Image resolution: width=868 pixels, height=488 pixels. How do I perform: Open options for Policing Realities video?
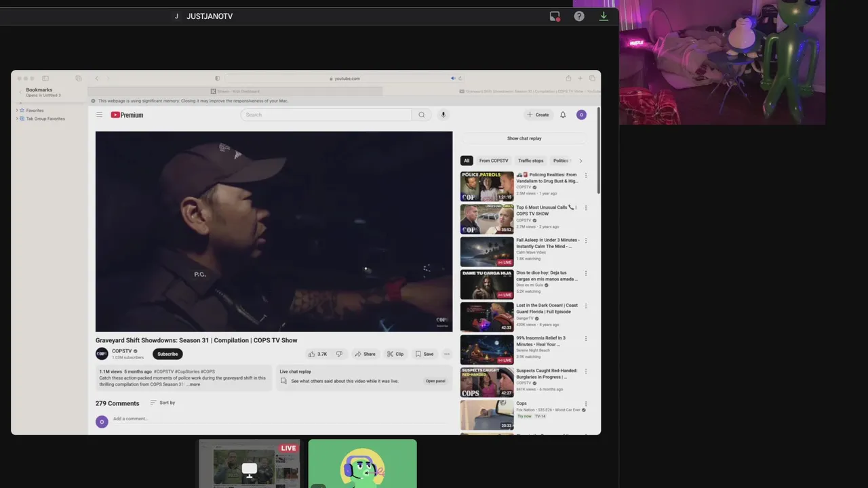[x=586, y=175]
